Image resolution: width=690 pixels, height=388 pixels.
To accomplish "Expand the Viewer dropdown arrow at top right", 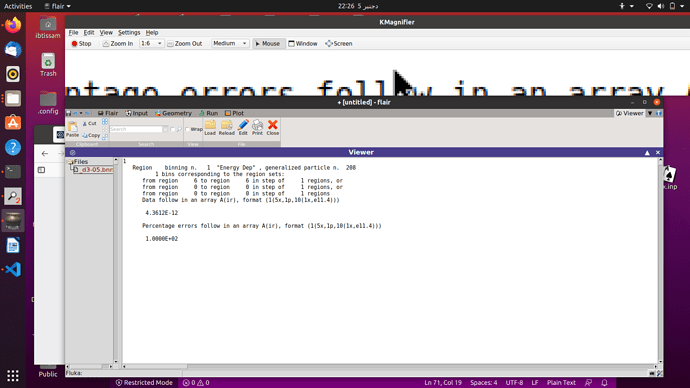I will point(650,113).
